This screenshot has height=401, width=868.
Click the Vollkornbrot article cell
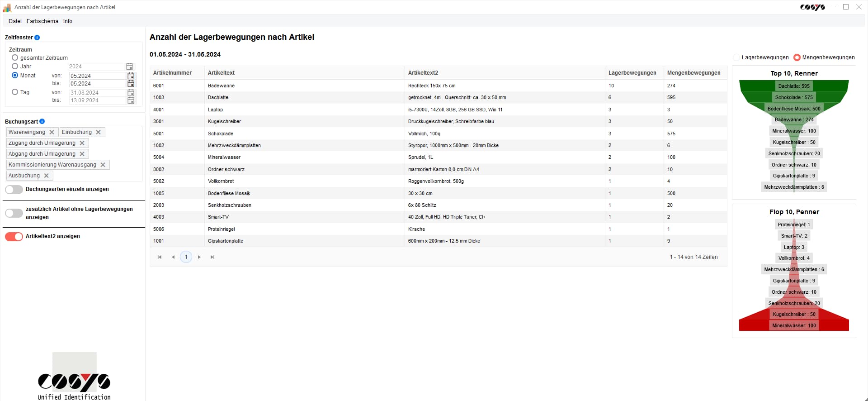pos(304,181)
